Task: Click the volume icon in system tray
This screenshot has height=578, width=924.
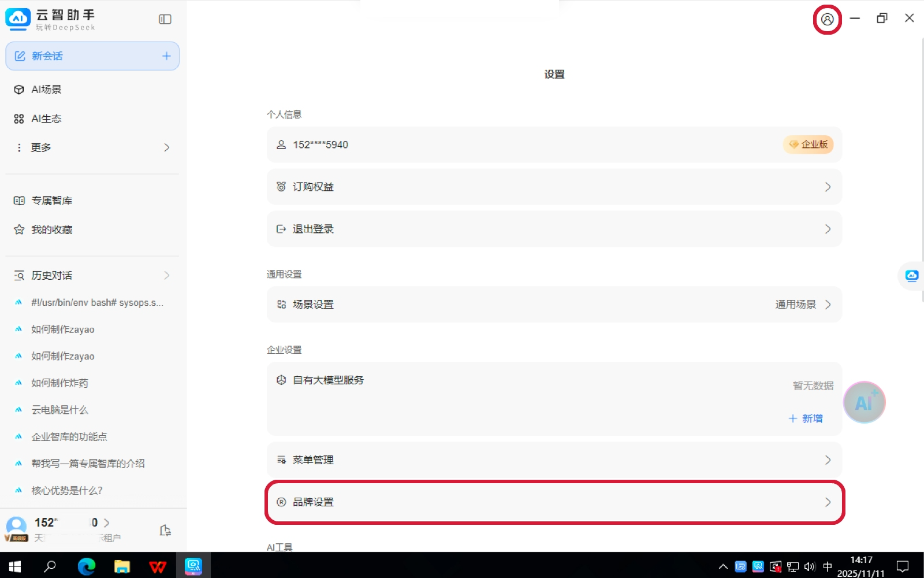Action: click(x=810, y=566)
